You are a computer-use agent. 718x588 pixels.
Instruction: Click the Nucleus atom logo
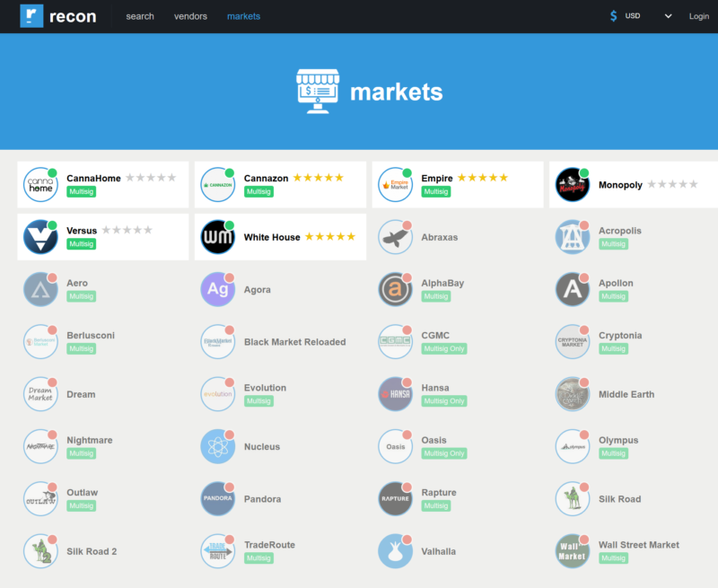pyautogui.click(x=218, y=446)
